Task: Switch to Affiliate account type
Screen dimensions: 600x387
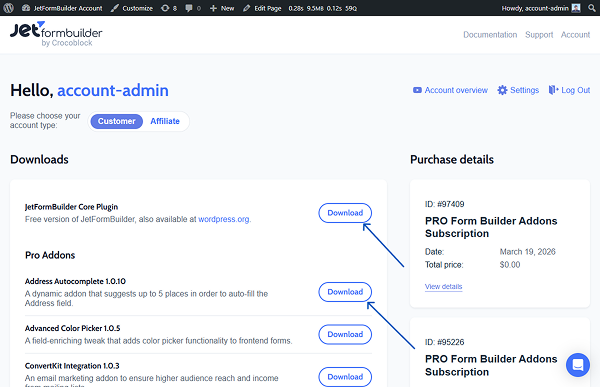Action: coord(165,121)
